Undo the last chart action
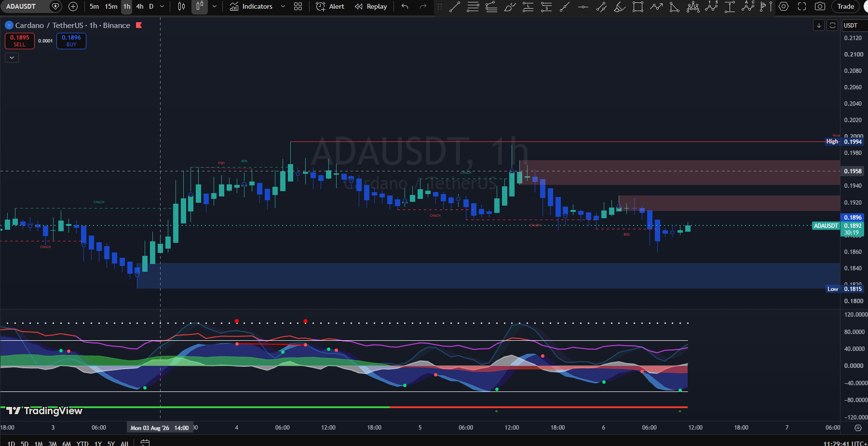The width and height of the screenshot is (868, 446). (x=405, y=6)
